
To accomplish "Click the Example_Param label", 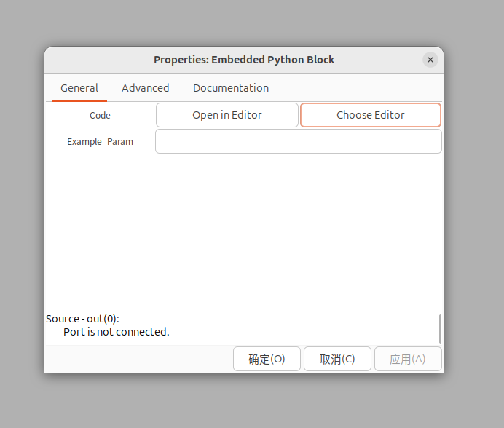I will (x=100, y=142).
